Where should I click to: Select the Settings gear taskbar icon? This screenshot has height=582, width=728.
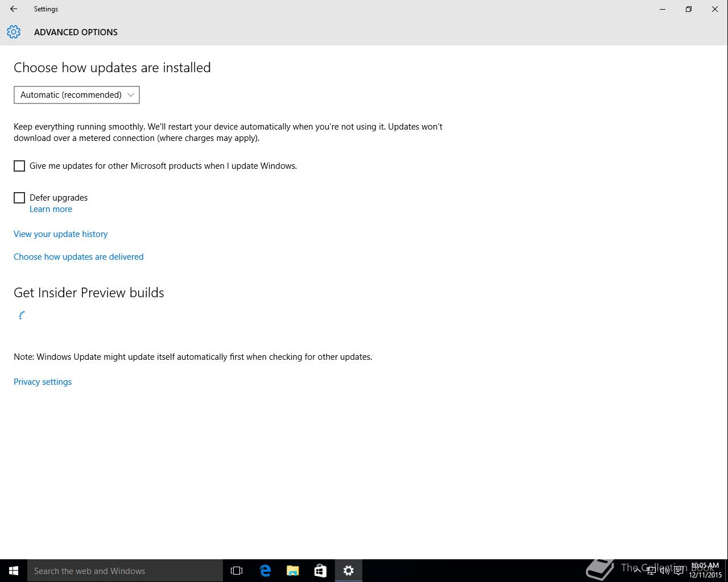pyautogui.click(x=348, y=571)
